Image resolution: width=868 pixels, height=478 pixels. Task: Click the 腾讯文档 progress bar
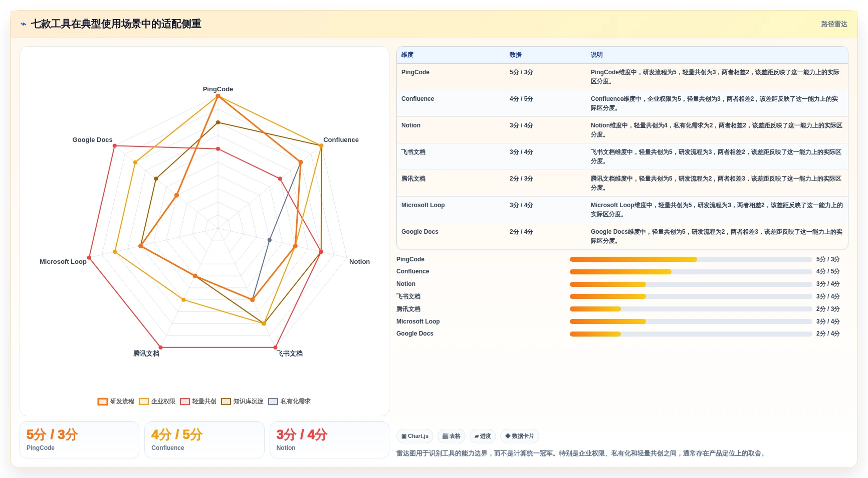[691, 309]
